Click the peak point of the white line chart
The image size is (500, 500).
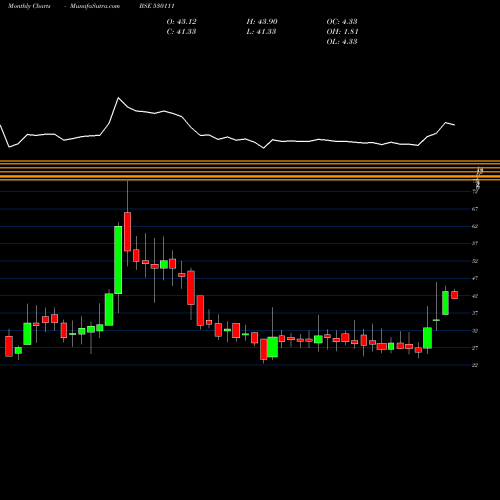pos(118,98)
